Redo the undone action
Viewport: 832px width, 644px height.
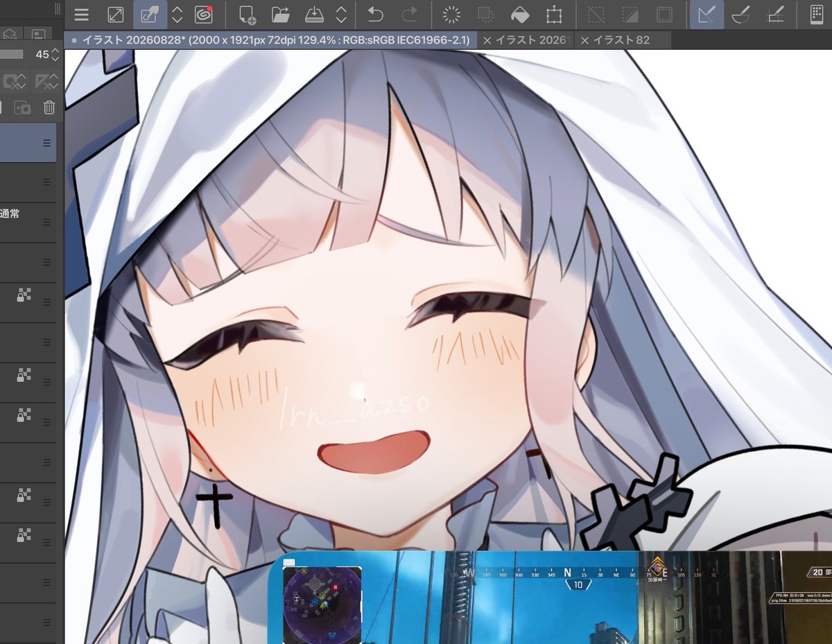pyautogui.click(x=410, y=15)
